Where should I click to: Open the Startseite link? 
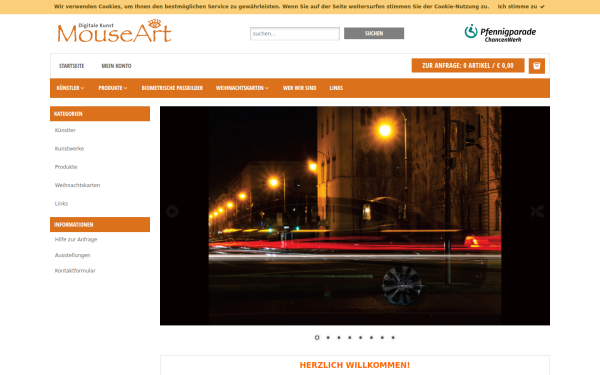point(72,66)
